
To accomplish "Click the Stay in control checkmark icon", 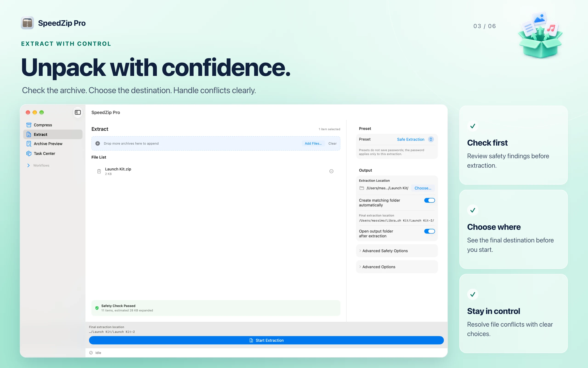I will click(x=473, y=294).
